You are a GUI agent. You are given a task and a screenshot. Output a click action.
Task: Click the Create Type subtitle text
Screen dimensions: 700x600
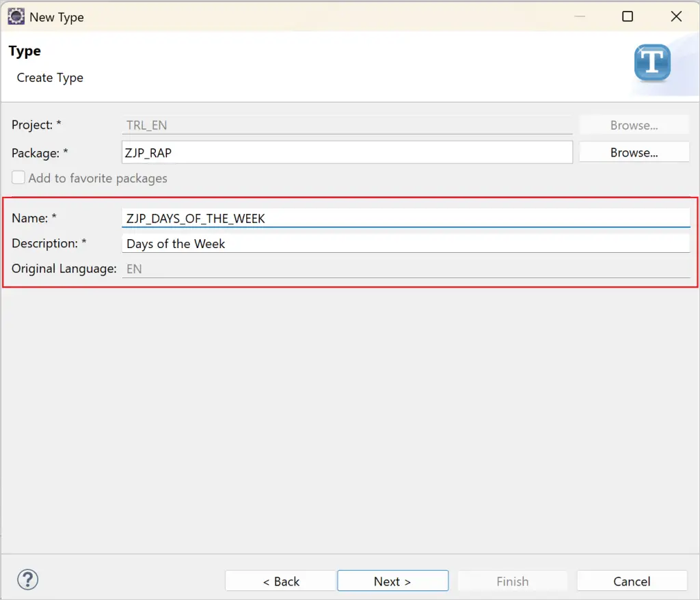[49, 77]
